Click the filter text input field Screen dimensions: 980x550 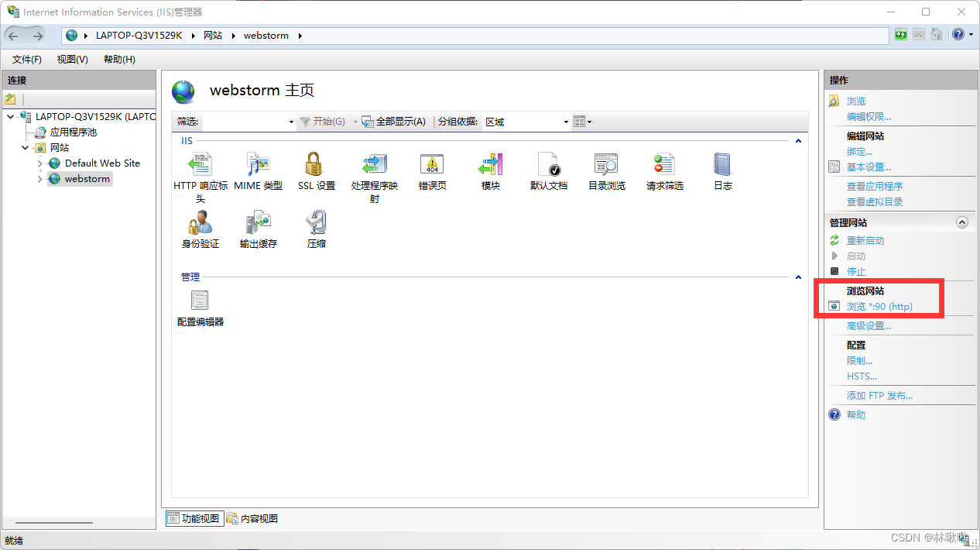coord(244,122)
